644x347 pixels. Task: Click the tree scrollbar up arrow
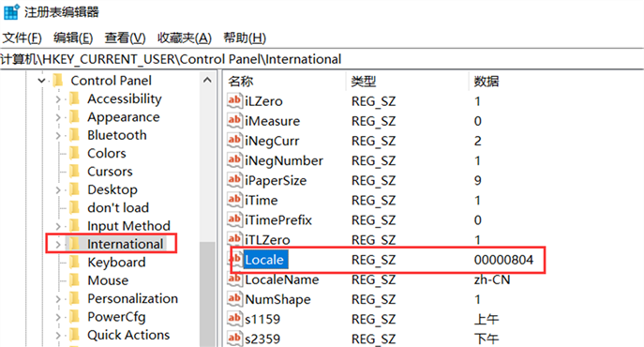click(207, 81)
